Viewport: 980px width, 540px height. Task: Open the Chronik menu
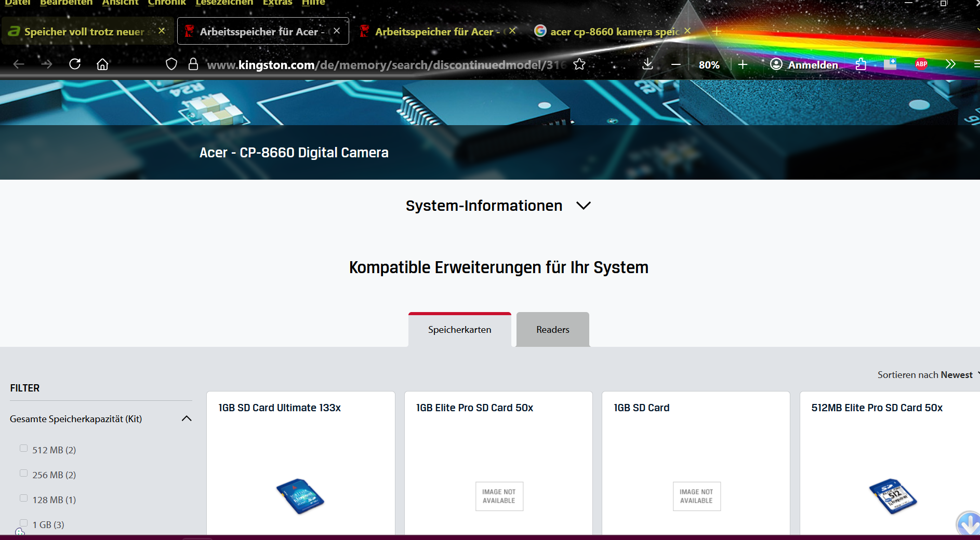[x=166, y=3]
